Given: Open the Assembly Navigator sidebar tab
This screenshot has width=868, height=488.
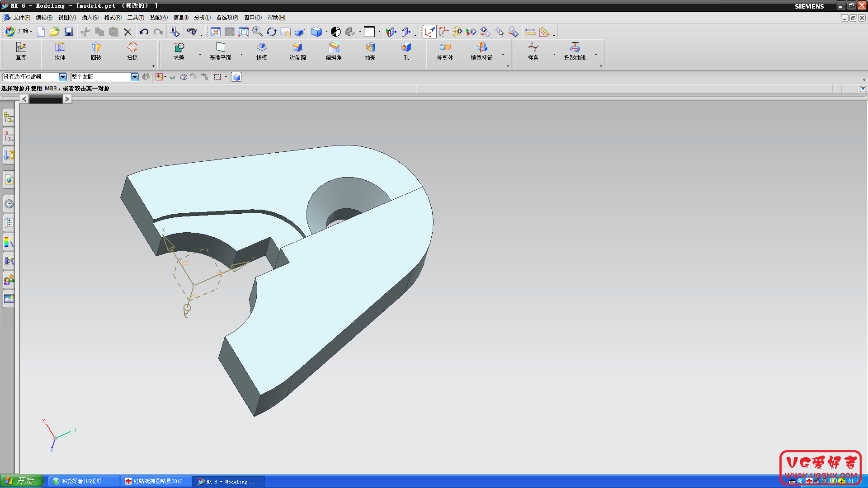Looking at the screenshot, I should (x=9, y=117).
